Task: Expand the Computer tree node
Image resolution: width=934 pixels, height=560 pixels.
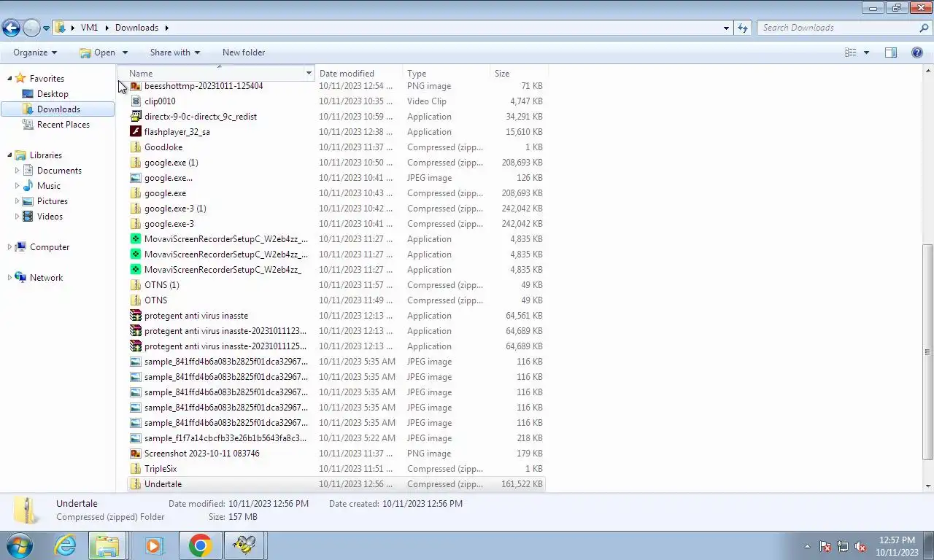Action: 9,247
